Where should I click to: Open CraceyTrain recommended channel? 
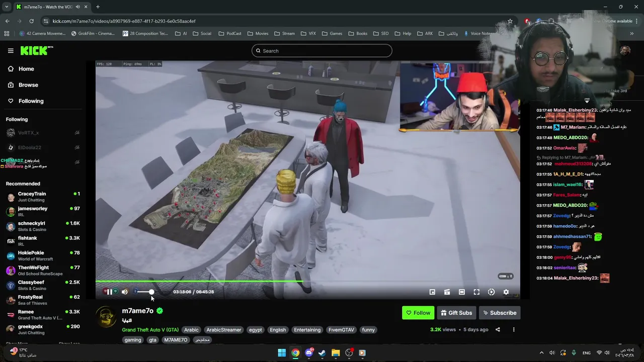pos(43,197)
